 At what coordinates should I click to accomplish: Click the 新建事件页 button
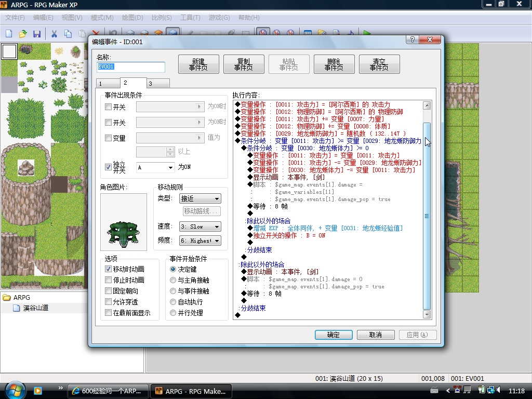pos(198,64)
